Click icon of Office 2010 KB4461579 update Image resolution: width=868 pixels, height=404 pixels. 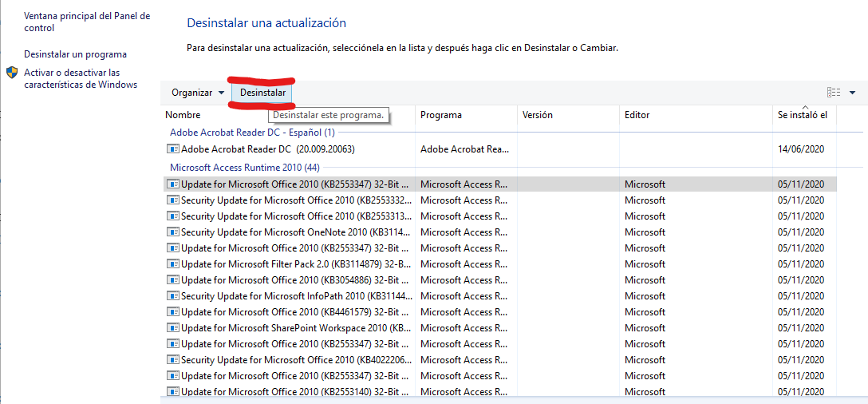173,312
